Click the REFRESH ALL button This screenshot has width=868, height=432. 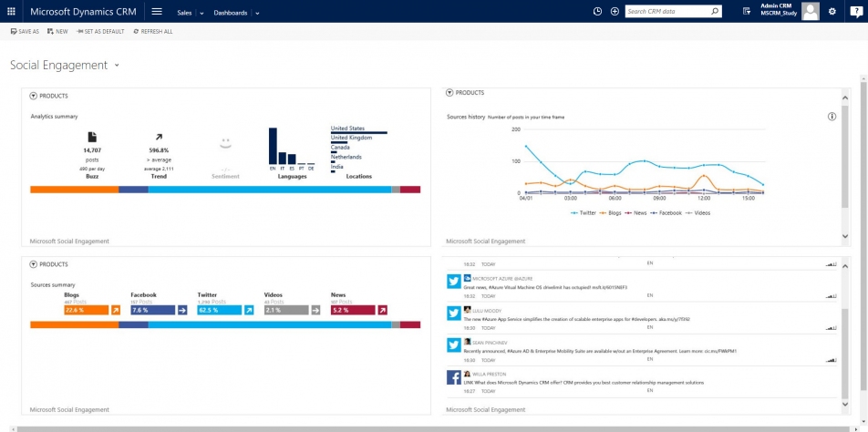(153, 31)
